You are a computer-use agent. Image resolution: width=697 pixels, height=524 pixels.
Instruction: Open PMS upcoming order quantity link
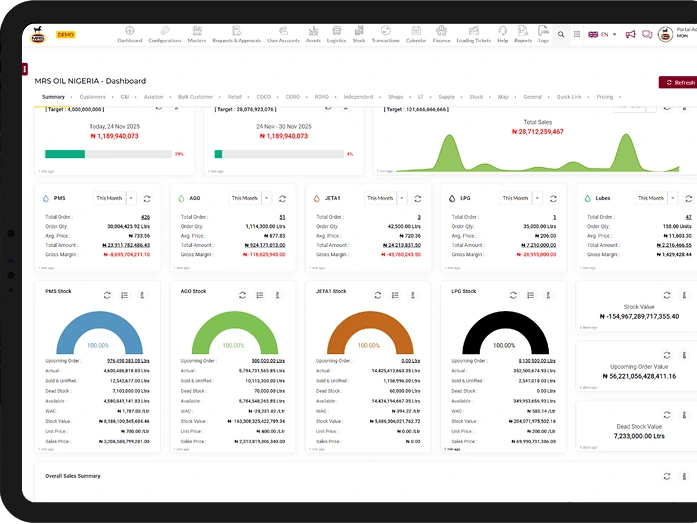pyautogui.click(x=126, y=360)
